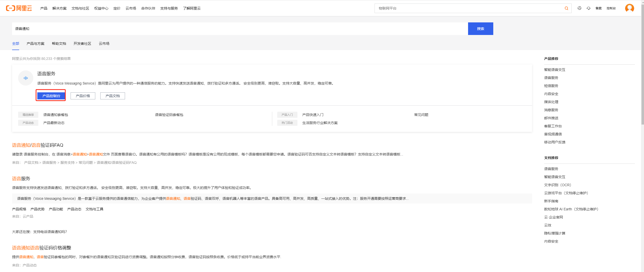Open the 产品 top navigation menu

click(x=44, y=8)
